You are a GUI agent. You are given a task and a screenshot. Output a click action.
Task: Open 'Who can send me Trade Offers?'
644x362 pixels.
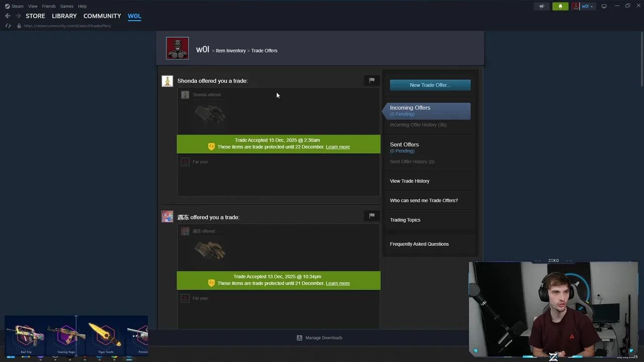coord(424,201)
